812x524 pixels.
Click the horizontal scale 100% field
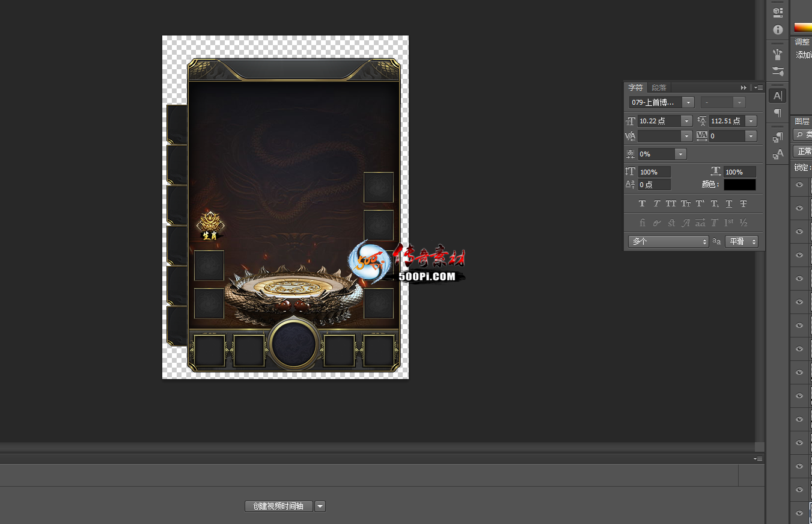point(740,172)
